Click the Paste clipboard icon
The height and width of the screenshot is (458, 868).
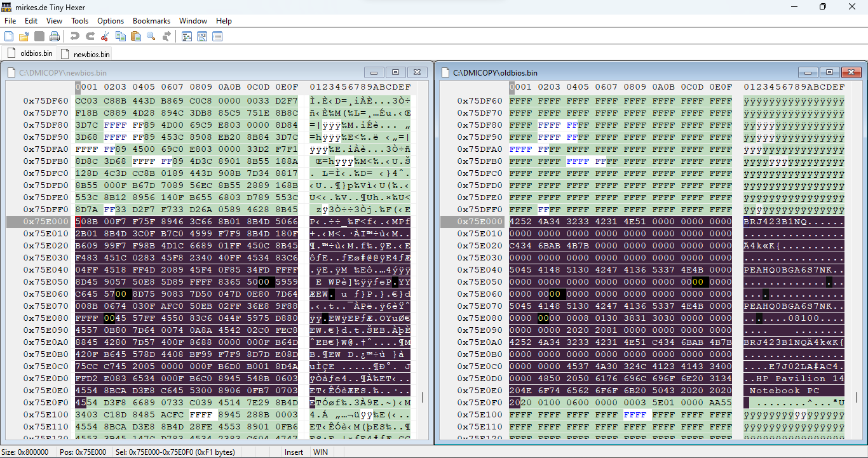click(x=135, y=36)
